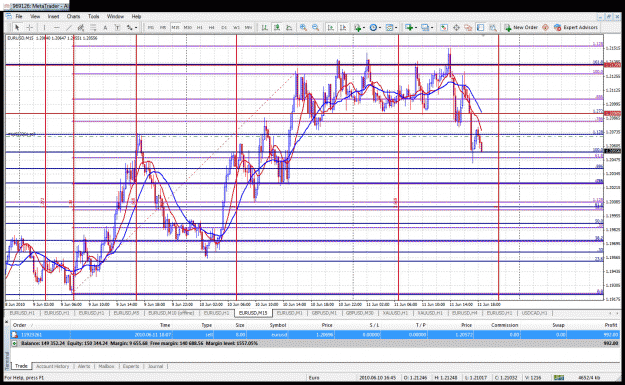Screen dimensions: 625x385
Task: Toggle the Market Watch window
Action: pyautogui.click(x=444, y=28)
